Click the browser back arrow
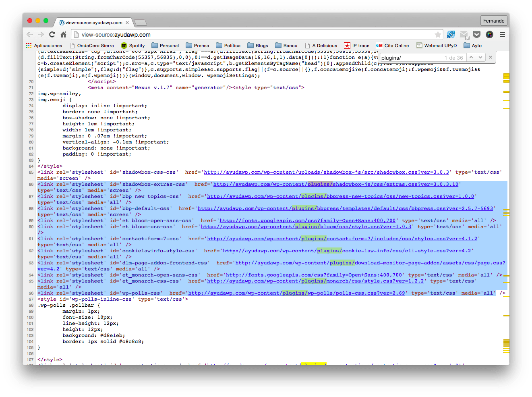This screenshot has width=532, height=397. (29, 35)
